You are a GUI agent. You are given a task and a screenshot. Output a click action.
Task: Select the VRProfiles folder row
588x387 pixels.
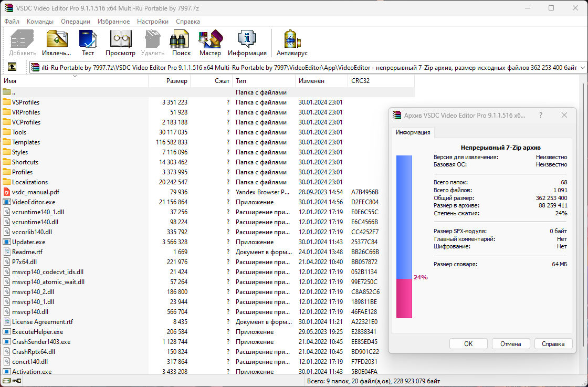click(x=208, y=112)
